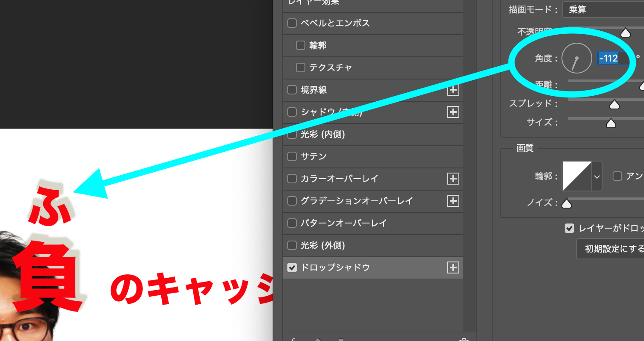Turn on the グラデーションオーバーレイ checkbox
The image size is (644, 341).
(x=292, y=201)
